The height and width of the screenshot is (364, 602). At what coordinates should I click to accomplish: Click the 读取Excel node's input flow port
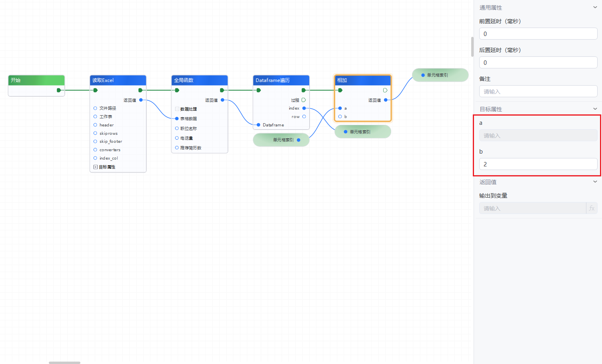tap(95, 90)
